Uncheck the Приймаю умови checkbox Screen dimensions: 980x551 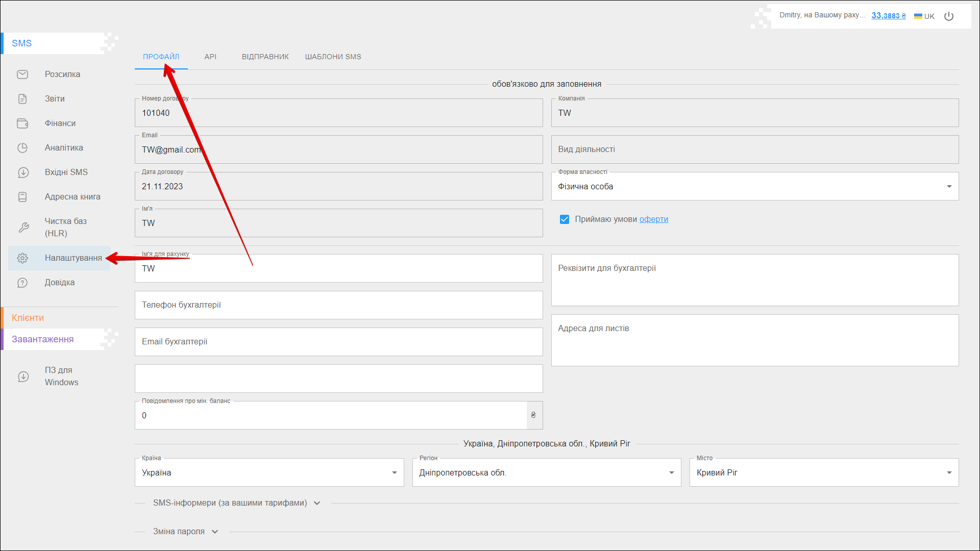[564, 219]
